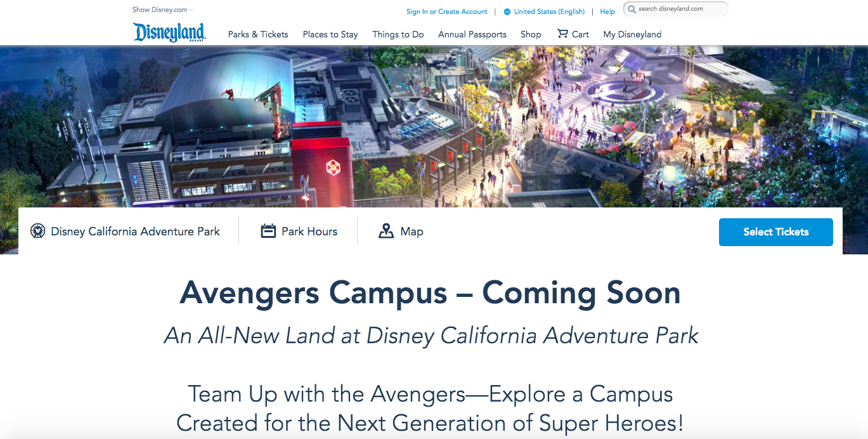Select the shopping Cart icon
Screen dimensions: 868x439
point(562,34)
